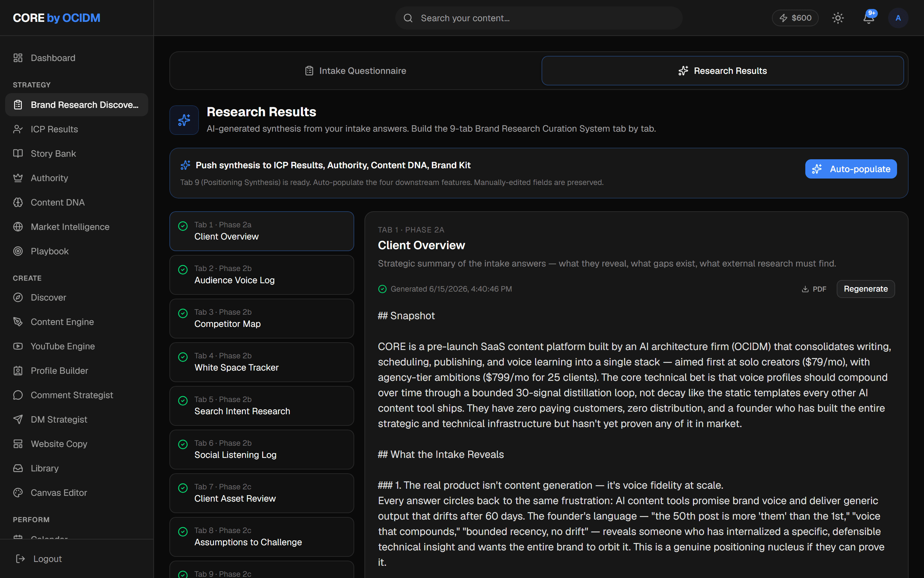This screenshot has width=924, height=578.
Task: Open Tab 5 Search Intent Research
Action: [261, 406]
